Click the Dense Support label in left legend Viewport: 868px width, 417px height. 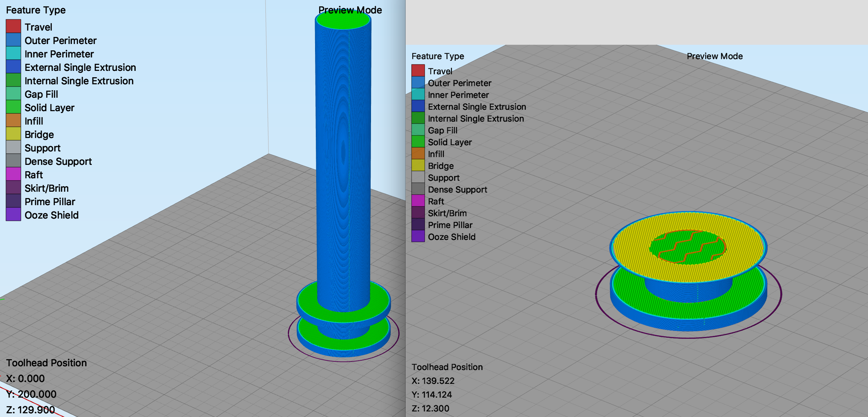58,162
